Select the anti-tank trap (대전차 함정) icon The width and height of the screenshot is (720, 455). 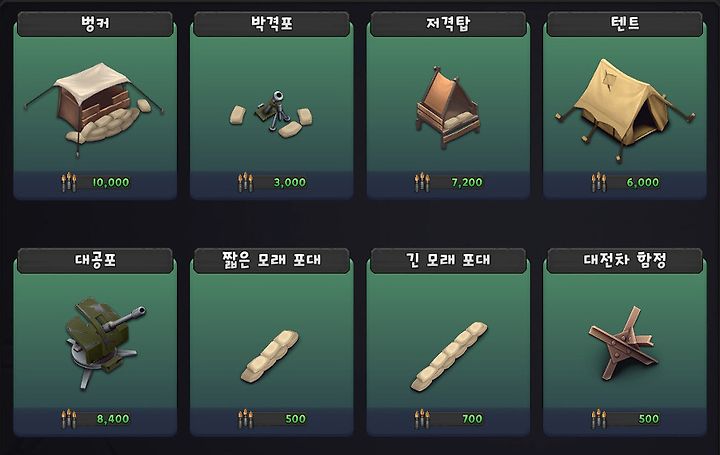point(624,343)
